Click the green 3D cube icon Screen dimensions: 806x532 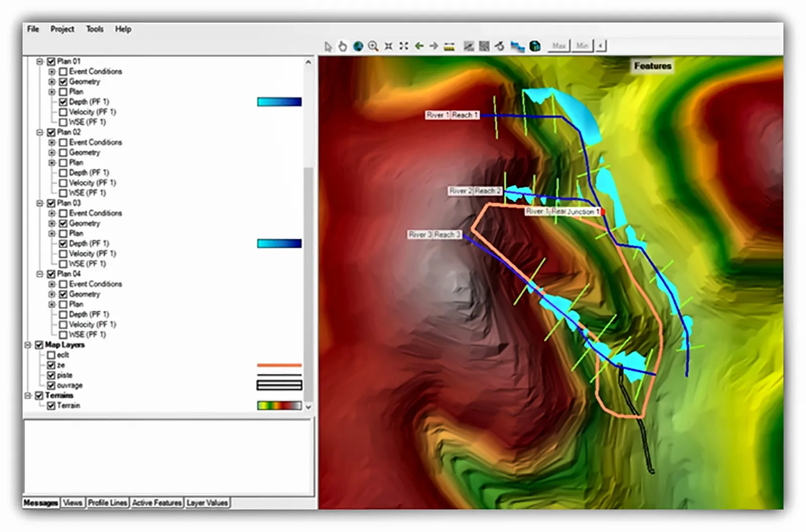535,46
